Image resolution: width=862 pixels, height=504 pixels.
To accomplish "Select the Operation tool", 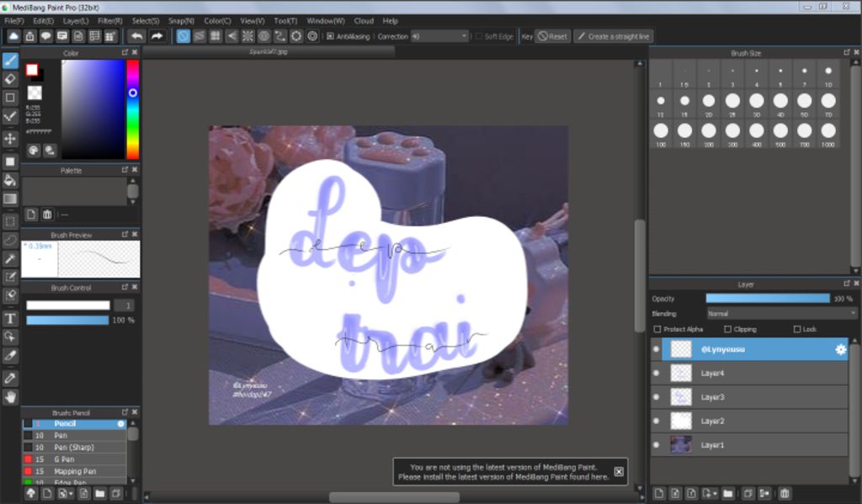I will pos(10,337).
